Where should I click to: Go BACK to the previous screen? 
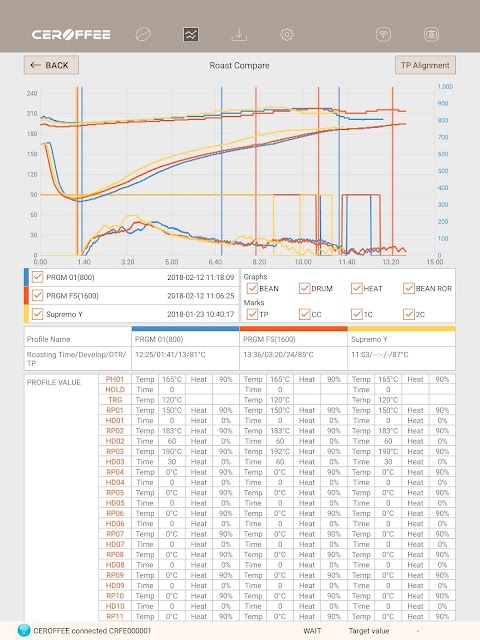(51, 65)
